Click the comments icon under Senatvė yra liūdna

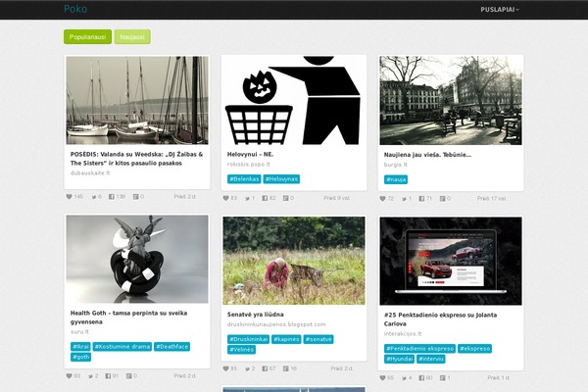(x=286, y=368)
